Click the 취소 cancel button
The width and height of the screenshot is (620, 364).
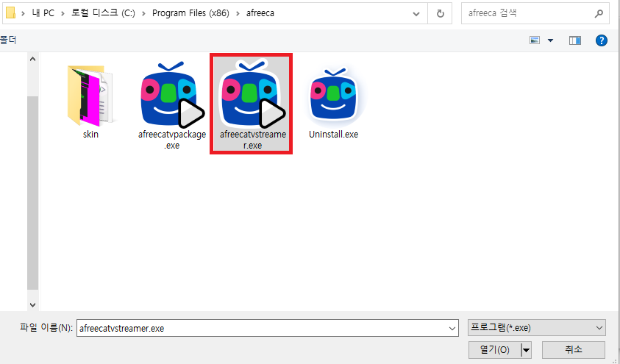point(574,350)
